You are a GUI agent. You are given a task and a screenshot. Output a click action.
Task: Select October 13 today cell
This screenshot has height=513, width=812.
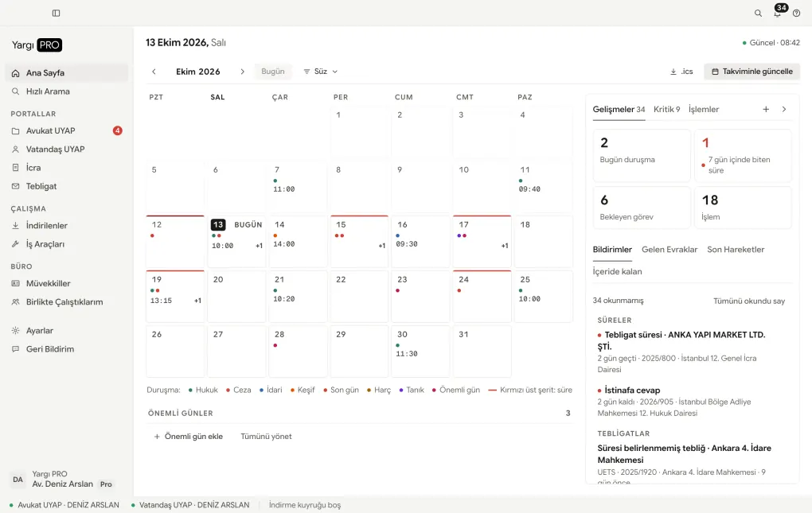236,242
